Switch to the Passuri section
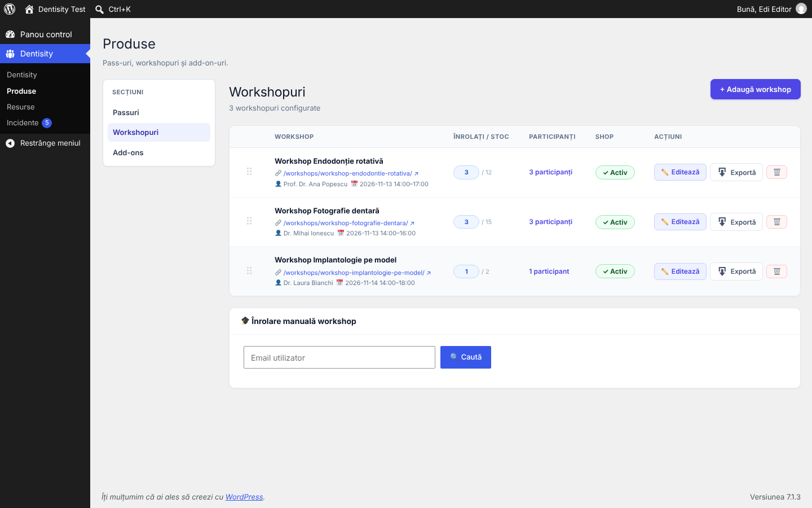This screenshot has height=508, width=812. pos(159,112)
